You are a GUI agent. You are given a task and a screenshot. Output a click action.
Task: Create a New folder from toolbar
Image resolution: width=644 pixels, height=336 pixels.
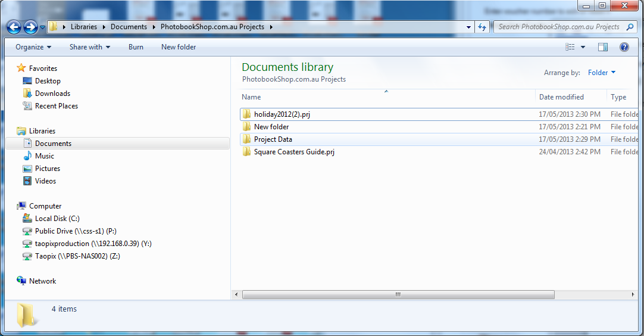(179, 47)
